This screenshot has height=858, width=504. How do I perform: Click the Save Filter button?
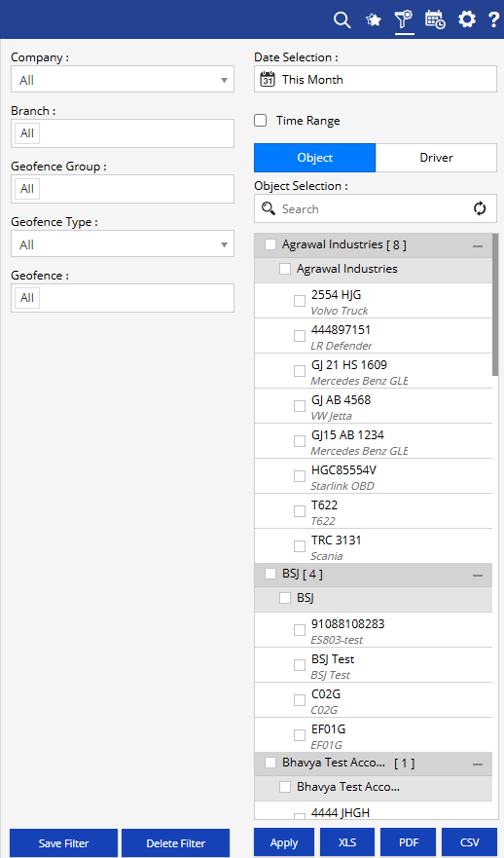(63, 843)
